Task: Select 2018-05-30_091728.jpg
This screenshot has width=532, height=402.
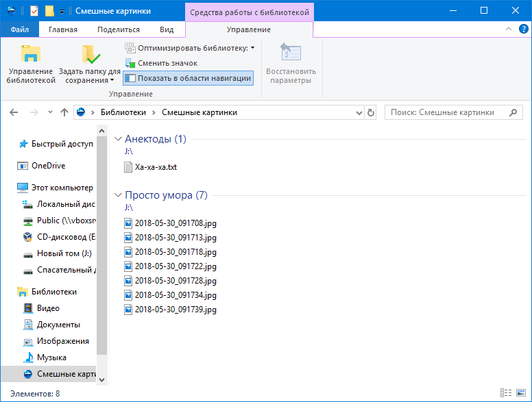Action: [x=170, y=281]
